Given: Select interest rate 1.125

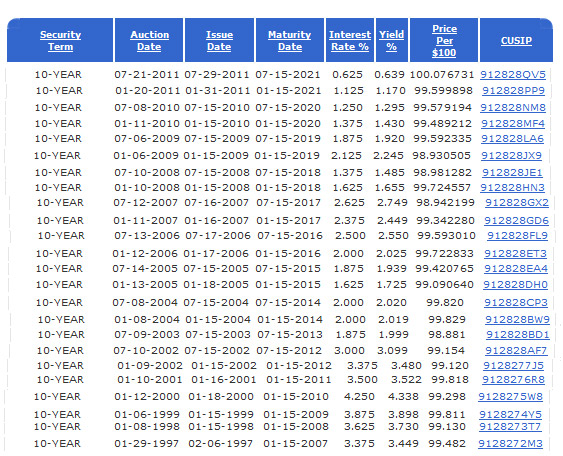Looking at the screenshot, I should (x=348, y=90).
